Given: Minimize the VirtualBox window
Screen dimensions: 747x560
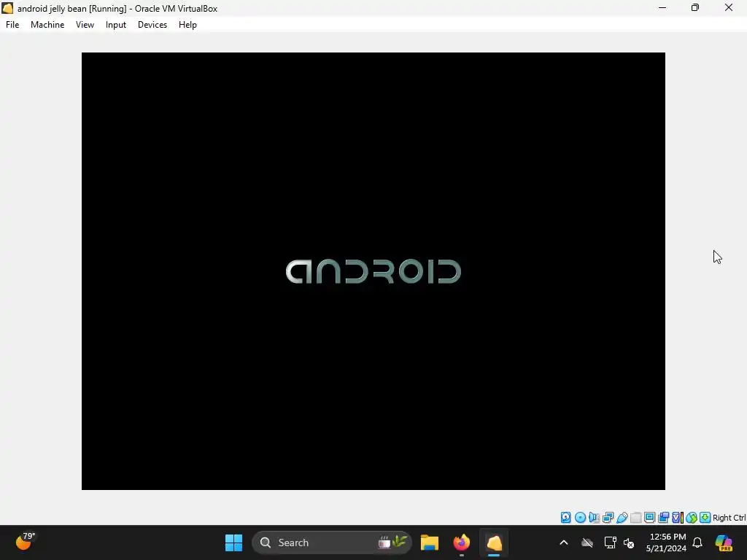Looking at the screenshot, I should [x=662, y=7].
